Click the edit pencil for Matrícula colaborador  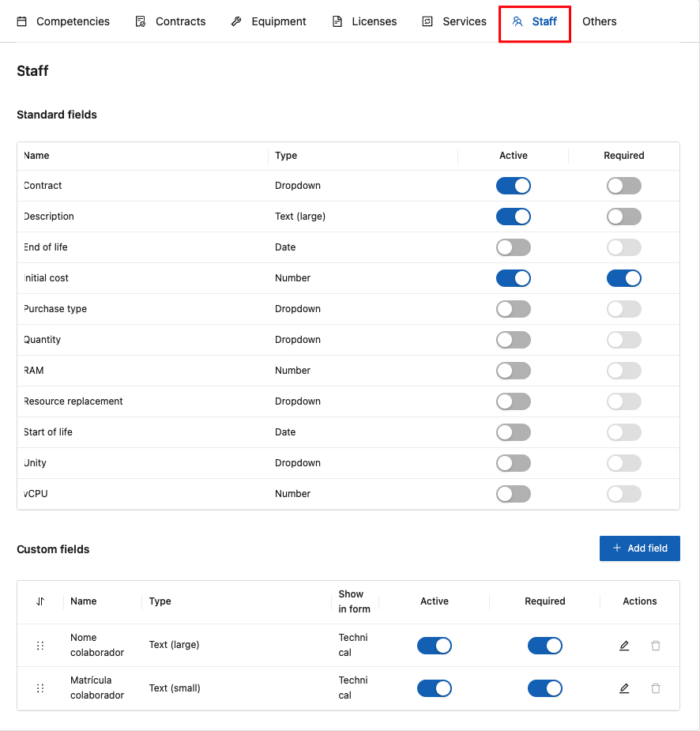point(624,688)
